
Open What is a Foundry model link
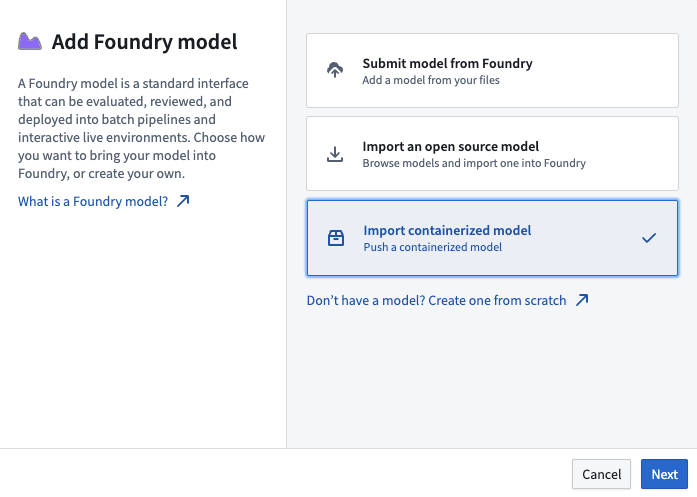[93, 201]
